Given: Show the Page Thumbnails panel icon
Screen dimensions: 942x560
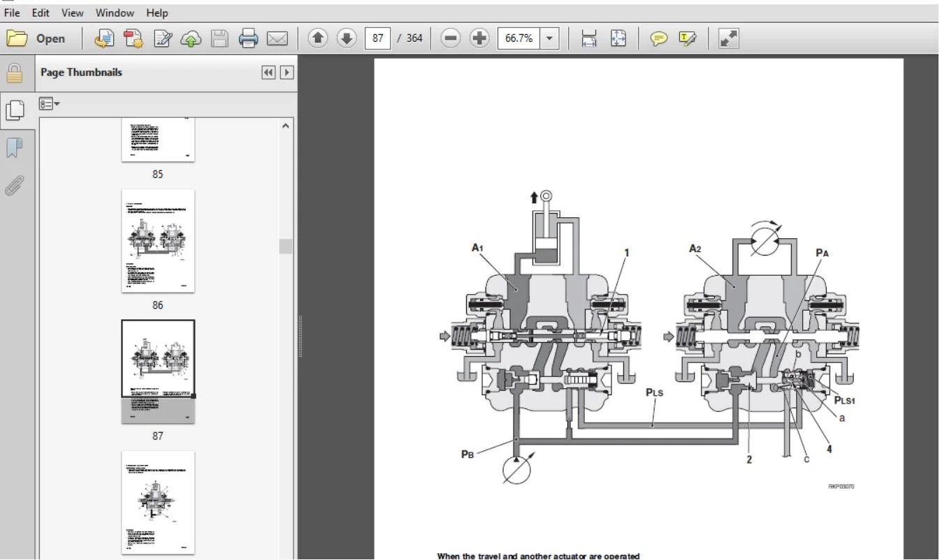Looking at the screenshot, I should tap(15, 109).
